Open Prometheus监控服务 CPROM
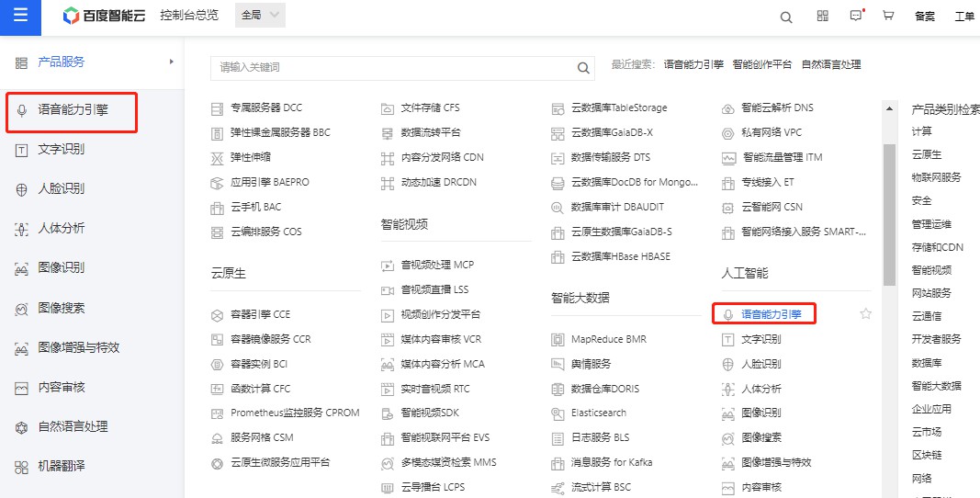 295,413
